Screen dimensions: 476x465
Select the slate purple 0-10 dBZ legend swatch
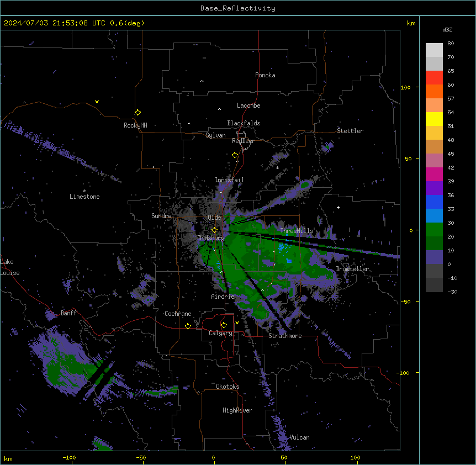click(x=434, y=257)
